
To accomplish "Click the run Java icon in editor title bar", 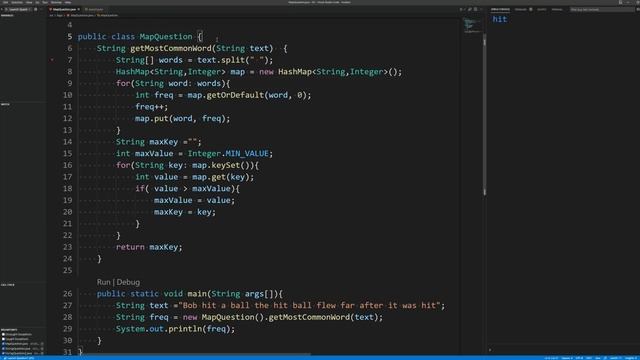I will click(461, 9).
